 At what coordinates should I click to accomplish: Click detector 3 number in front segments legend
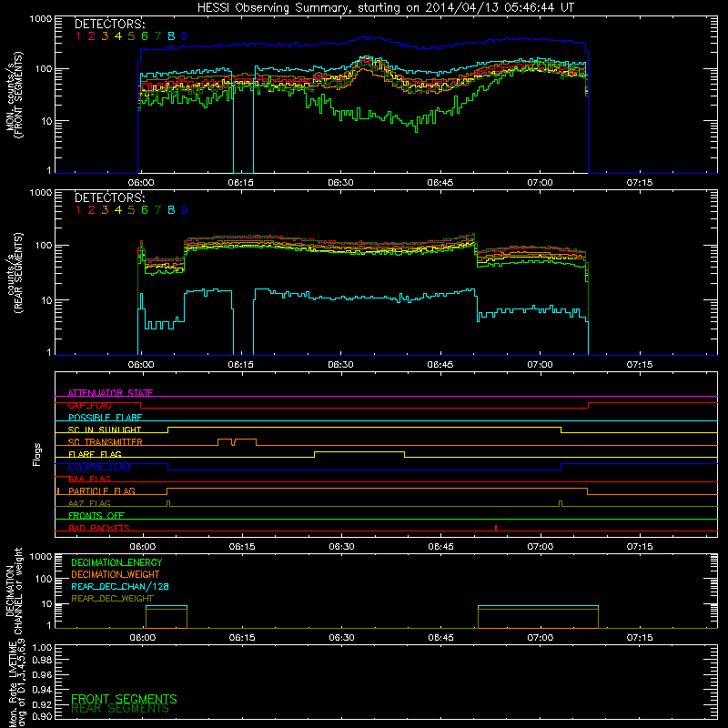105,36
